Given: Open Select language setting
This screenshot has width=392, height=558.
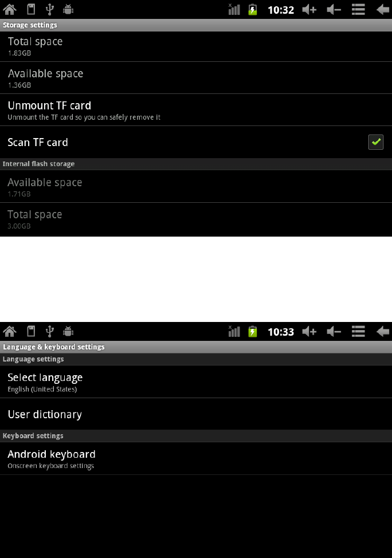Looking at the screenshot, I should coord(196,382).
